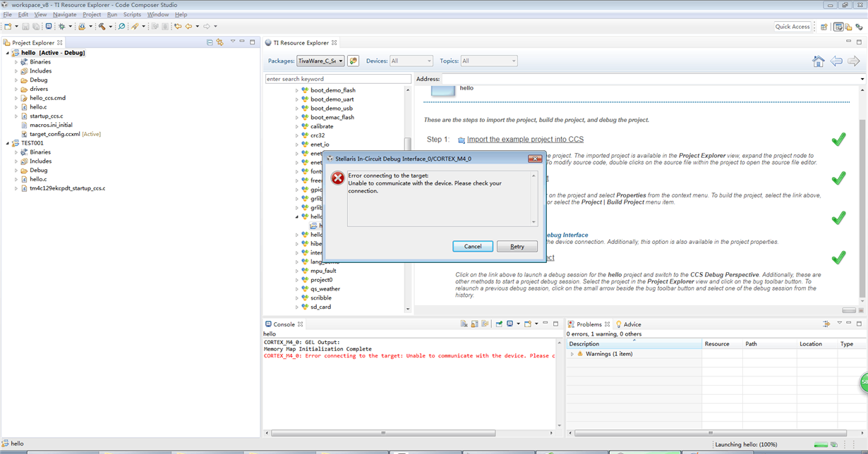Open the Scripts menu
This screenshot has height=454, width=868.
click(132, 14)
